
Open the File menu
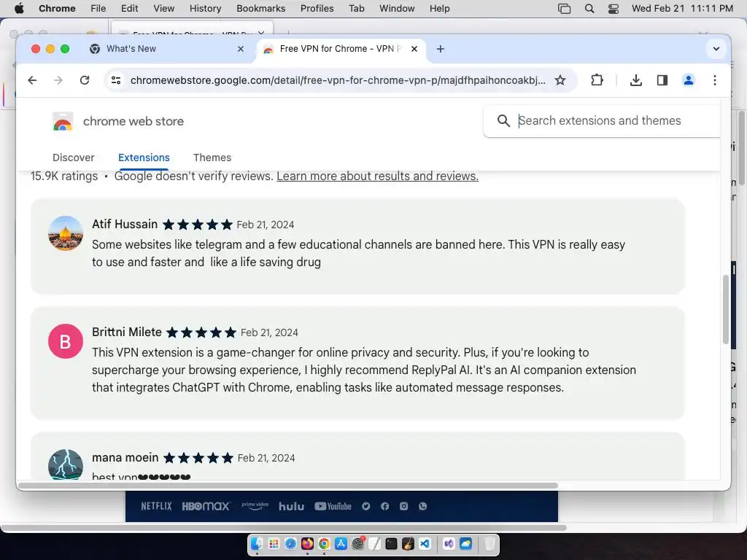pos(98,9)
